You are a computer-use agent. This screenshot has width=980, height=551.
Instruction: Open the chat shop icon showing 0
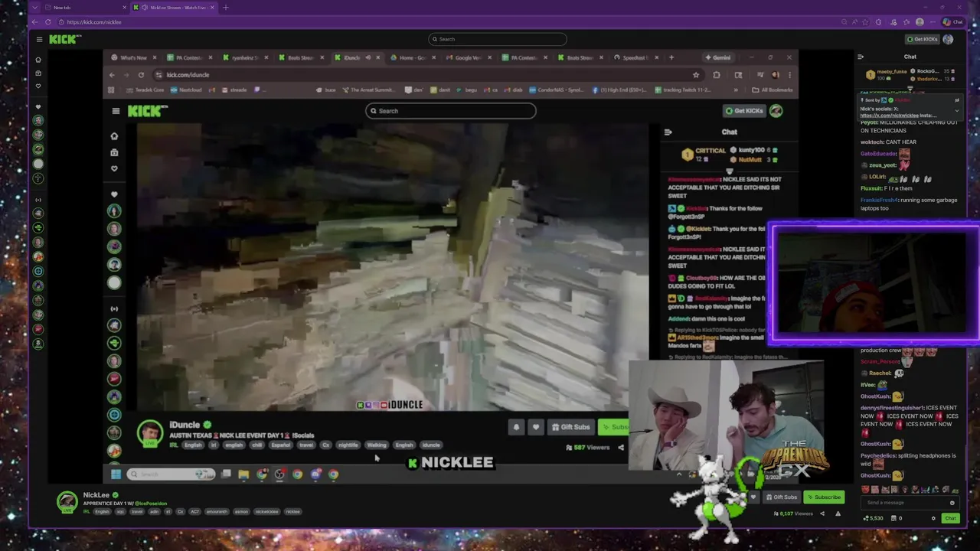[896, 518]
